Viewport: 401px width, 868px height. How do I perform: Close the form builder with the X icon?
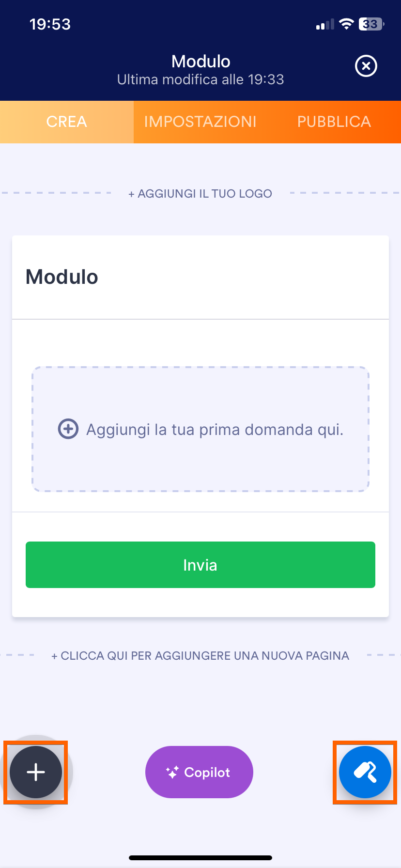pyautogui.click(x=366, y=66)
